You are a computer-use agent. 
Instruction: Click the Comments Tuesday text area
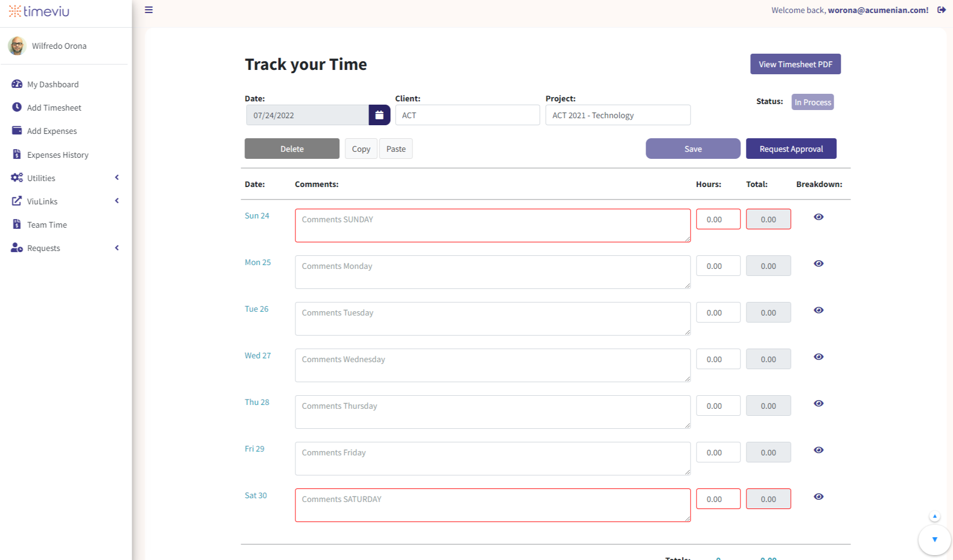492,319
